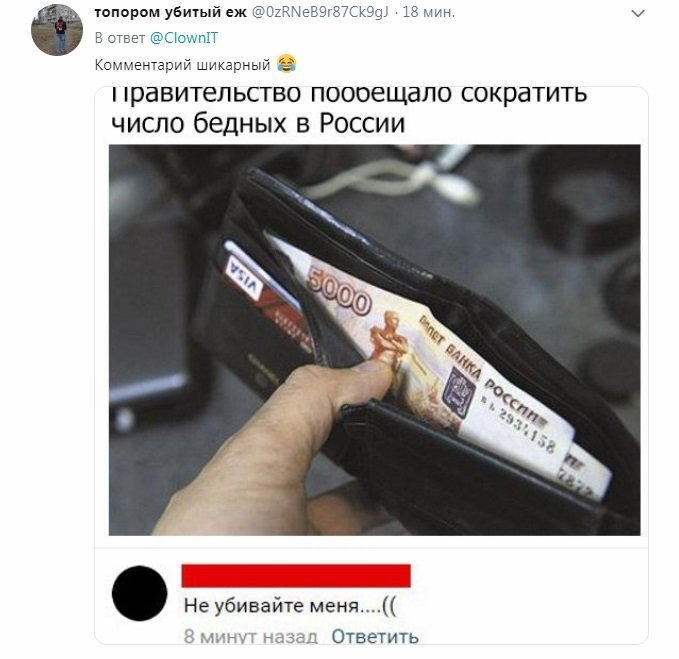
Task: Click the Ответить reply link
Action: tap(375, 636)
